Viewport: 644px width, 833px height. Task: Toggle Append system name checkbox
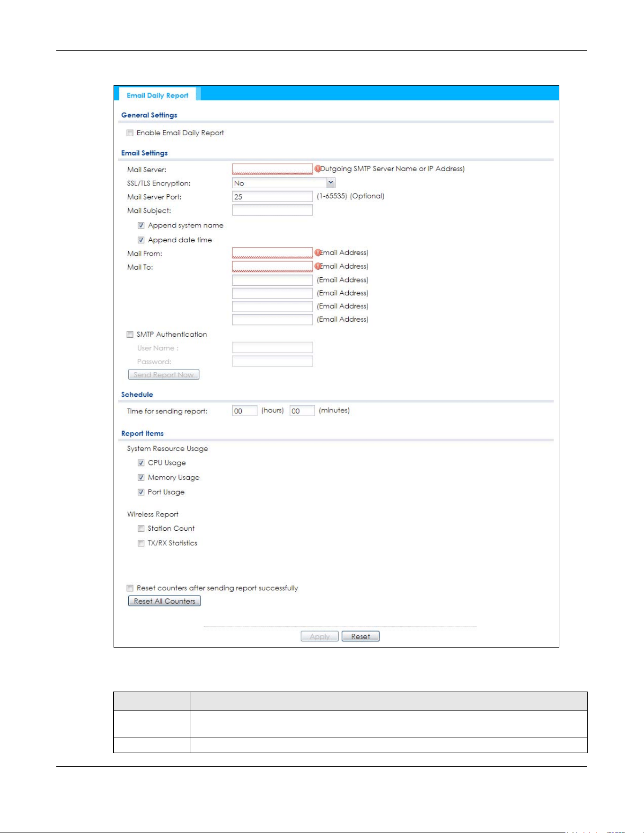point(141,226)
